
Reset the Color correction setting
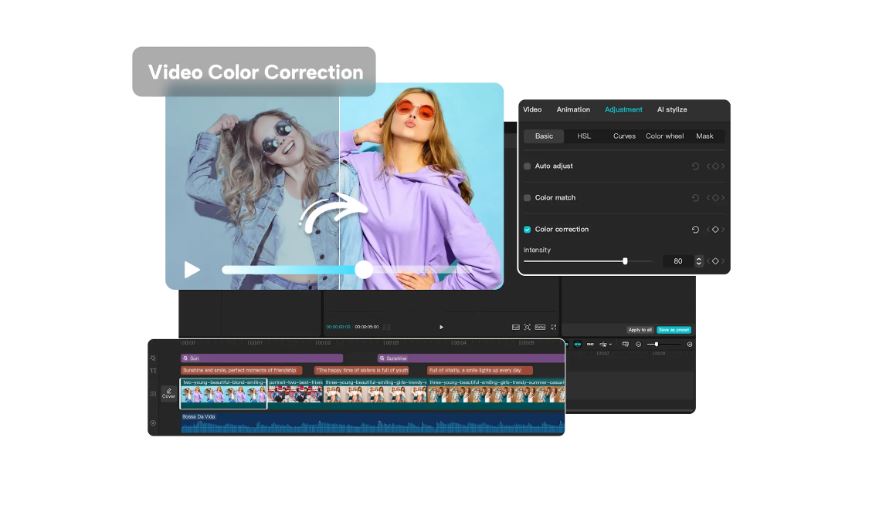695,230
